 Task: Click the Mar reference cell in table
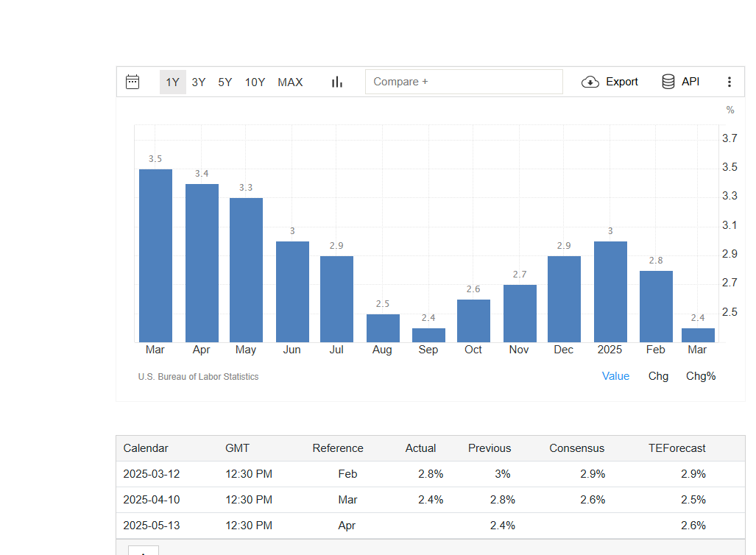point(347,500)
